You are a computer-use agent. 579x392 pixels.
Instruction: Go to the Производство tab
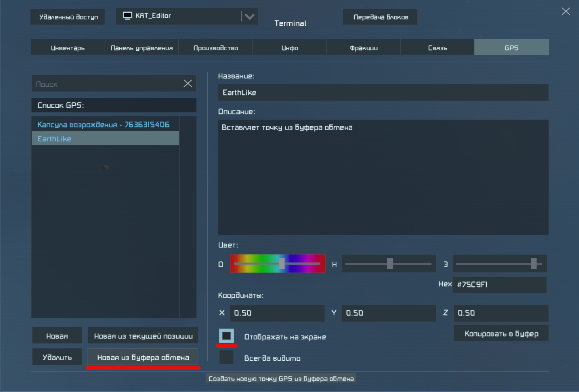(x=216, y=48)
